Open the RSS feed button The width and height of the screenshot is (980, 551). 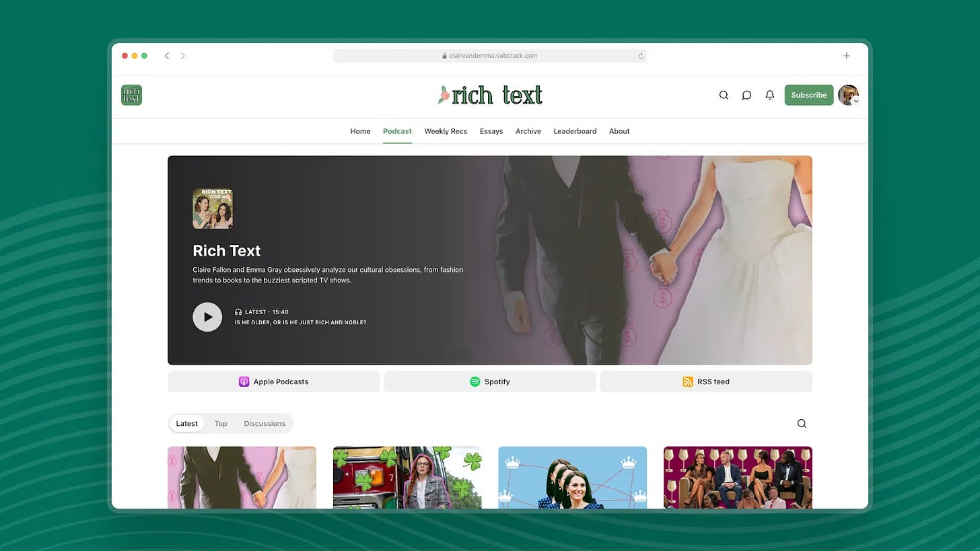[706, 381]
